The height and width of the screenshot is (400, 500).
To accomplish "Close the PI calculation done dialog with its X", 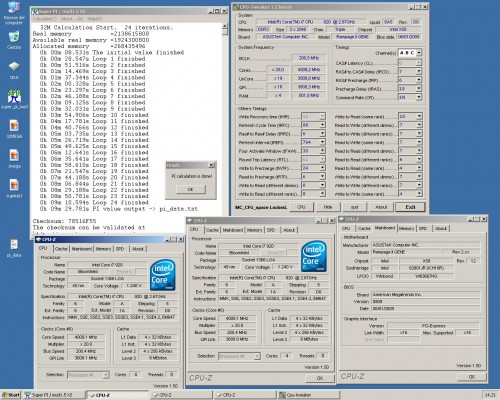I will point(211,165).
